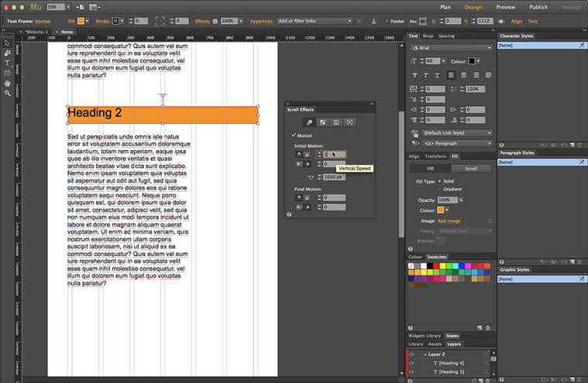The width and height of the screenshot is (588, 383).
Task: Uncheck the Motion checkbox
Action: pyautogui.click(x=294, y=135)
